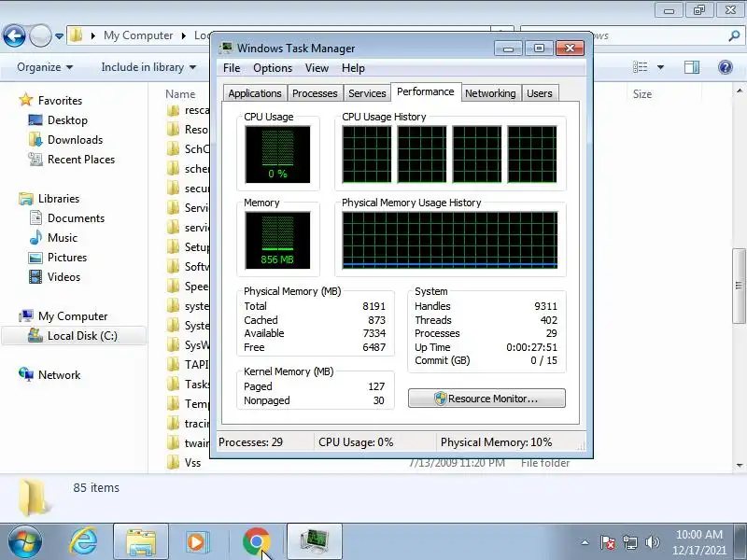The height and width of the screenshot is (560, 747).
Task: Click the CPU Usage gauge
Action: click(277, 154)
